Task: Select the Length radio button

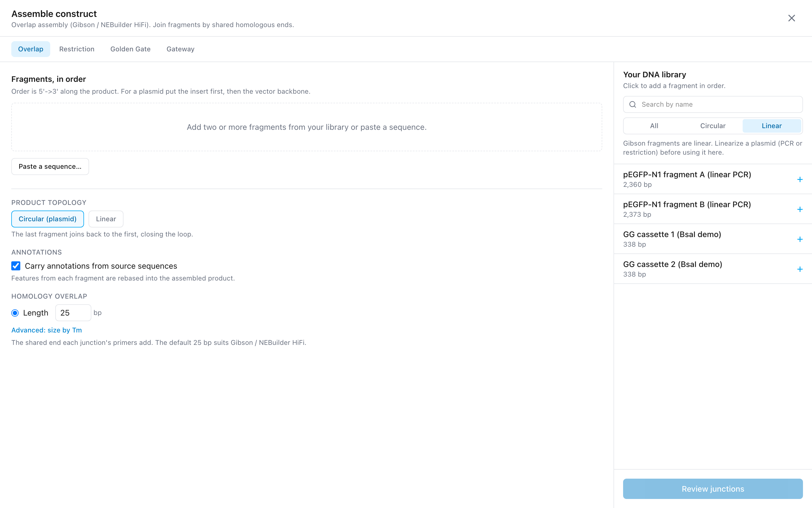Action: click(15, 313)
